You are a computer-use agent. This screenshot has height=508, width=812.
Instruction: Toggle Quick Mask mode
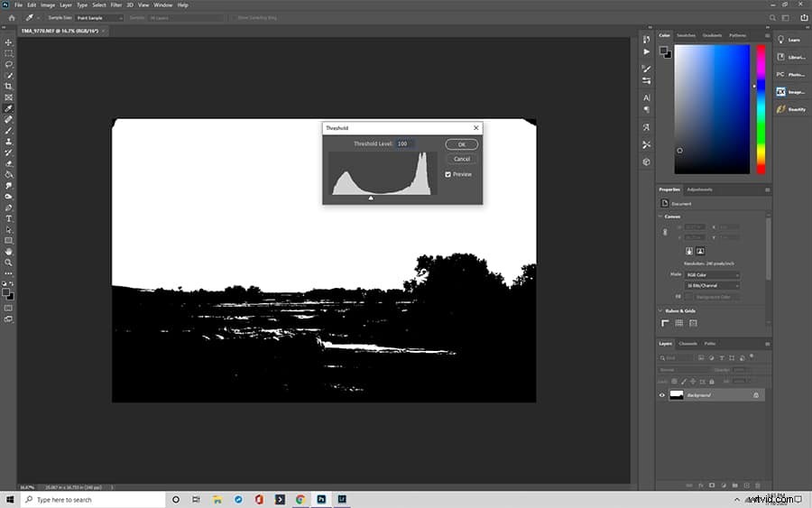8,308
